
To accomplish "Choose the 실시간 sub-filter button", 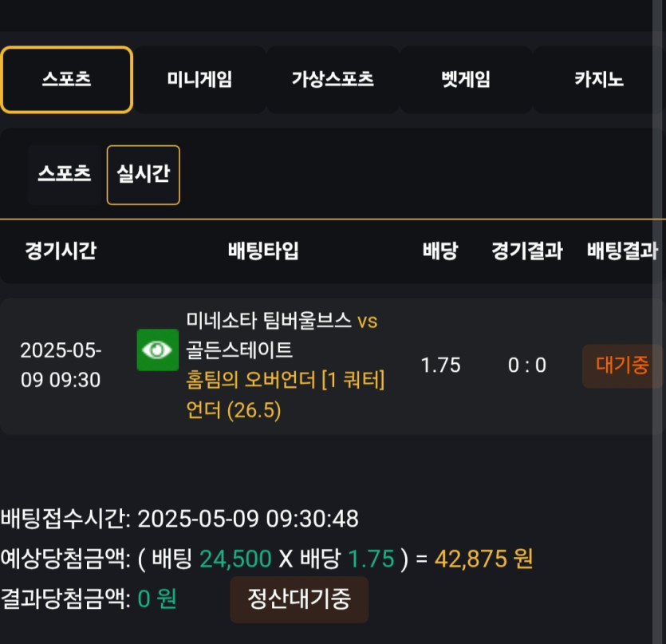I will (143, 175).
